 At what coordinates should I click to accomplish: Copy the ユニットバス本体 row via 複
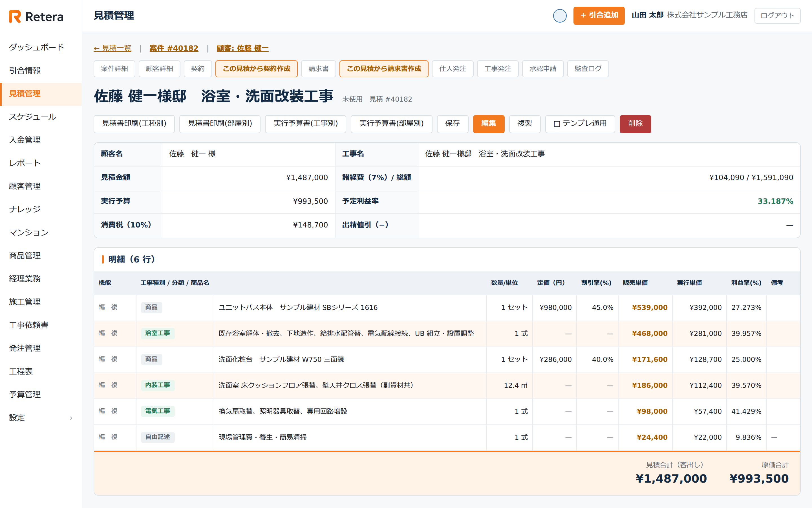114,307
